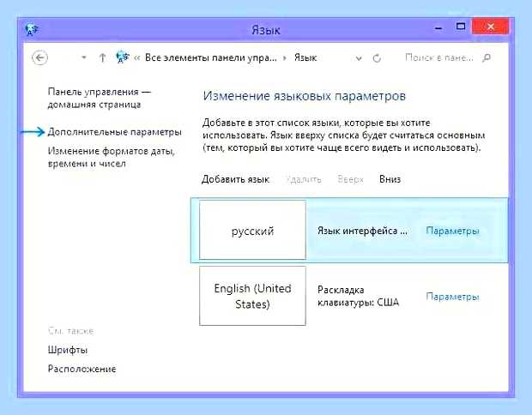Open the recent locations dropdown arrow

click(x=84, y=57)
